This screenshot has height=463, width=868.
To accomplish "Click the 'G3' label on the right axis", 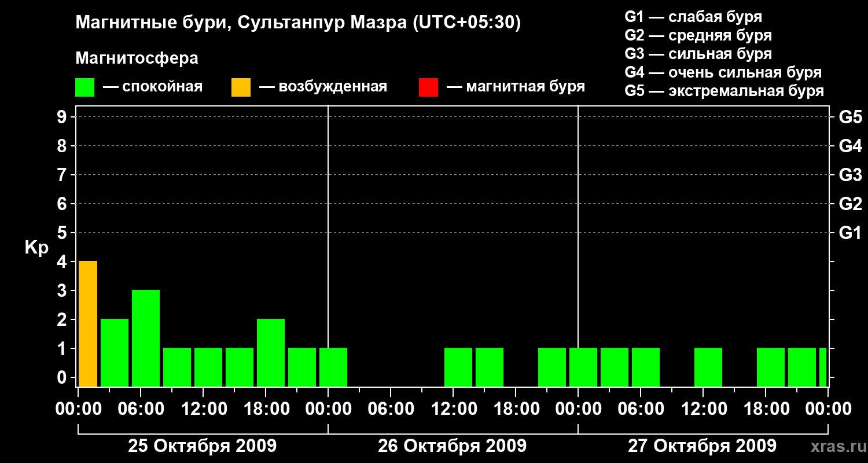I will tap(851, 175).
